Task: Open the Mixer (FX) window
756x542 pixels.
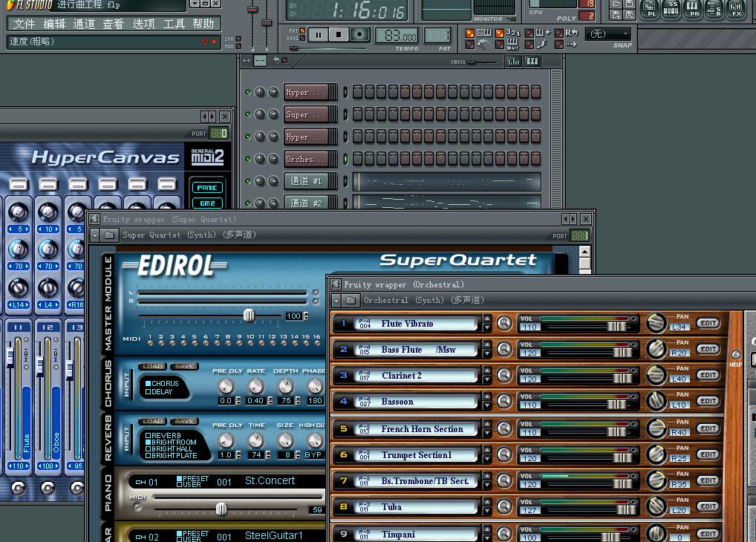Action: point(736,9)
